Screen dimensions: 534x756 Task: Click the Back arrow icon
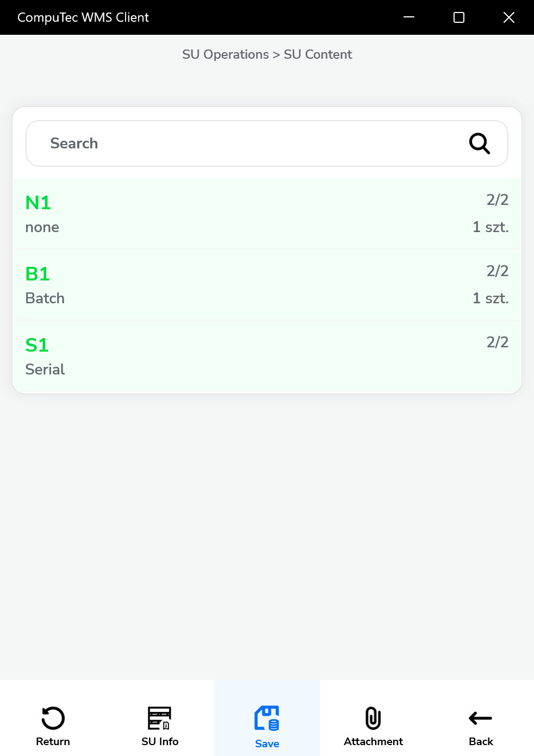480,718
